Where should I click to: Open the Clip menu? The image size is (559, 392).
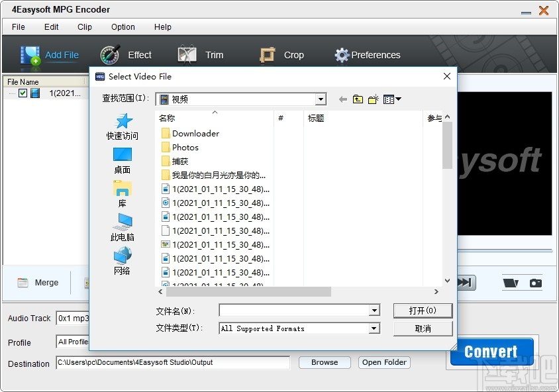tap(84, 27)
